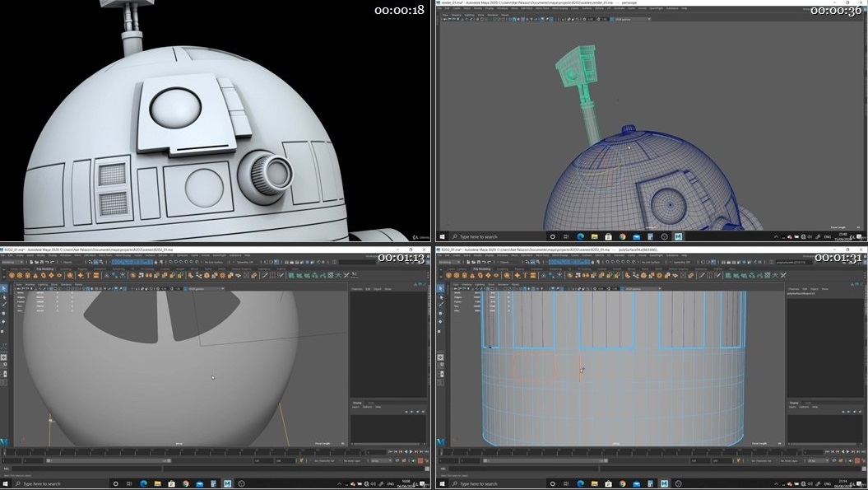Screen dimensions: 868x490
Task: Click range slider bar in 00:01:31 window
Action: pyautogui.click(x=545, y=460)
